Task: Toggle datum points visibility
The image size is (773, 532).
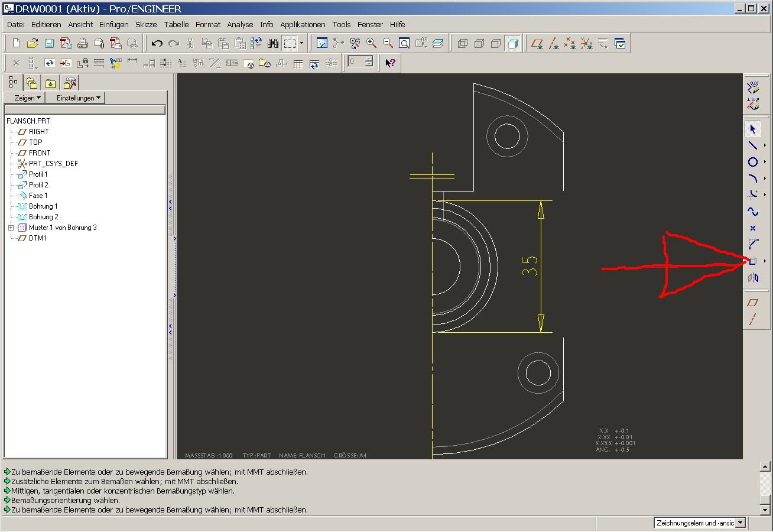Action: [570, 43]
